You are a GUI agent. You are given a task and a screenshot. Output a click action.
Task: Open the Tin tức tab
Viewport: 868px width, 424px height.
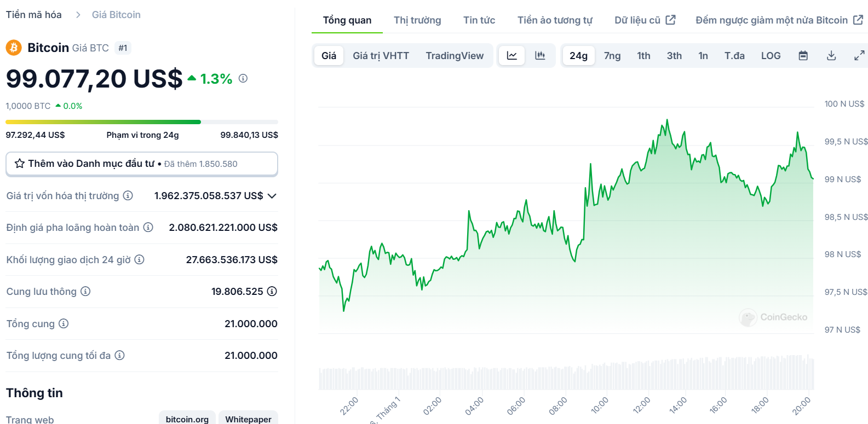pos(479,20)
